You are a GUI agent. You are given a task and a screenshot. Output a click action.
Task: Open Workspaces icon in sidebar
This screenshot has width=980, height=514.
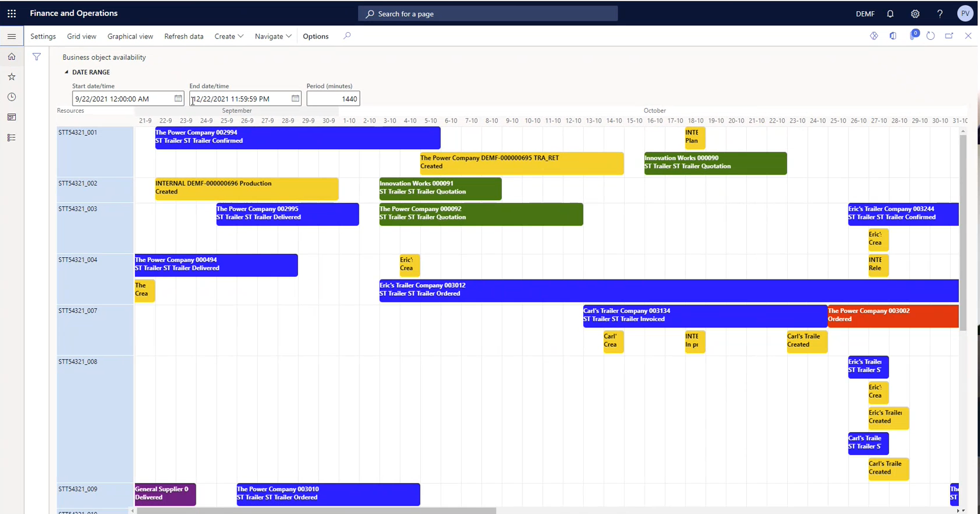pos(12,118)
